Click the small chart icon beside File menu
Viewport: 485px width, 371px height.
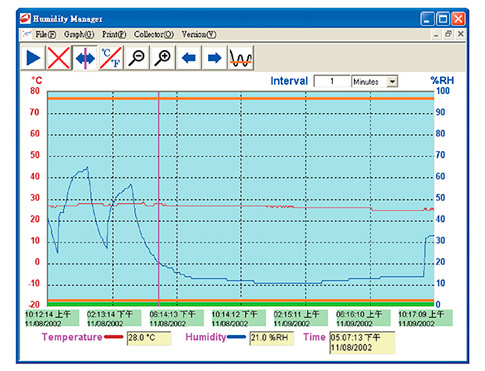(27, 34)
